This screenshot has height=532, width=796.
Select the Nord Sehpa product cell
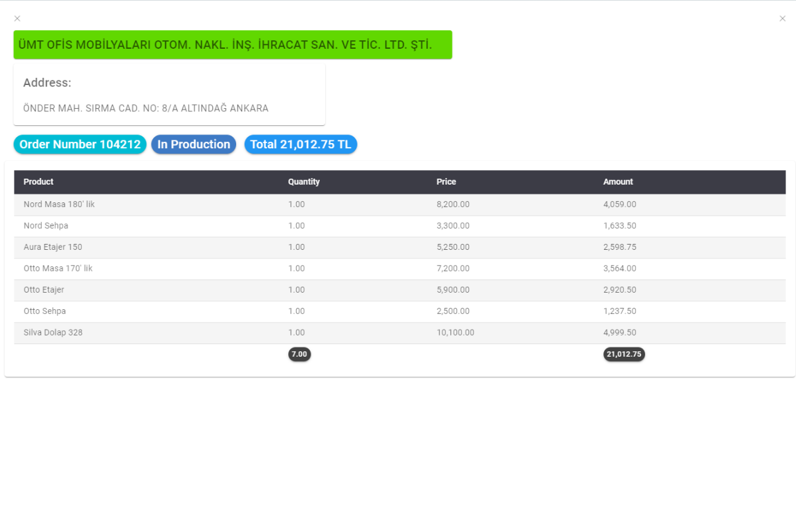click(46, 225)
